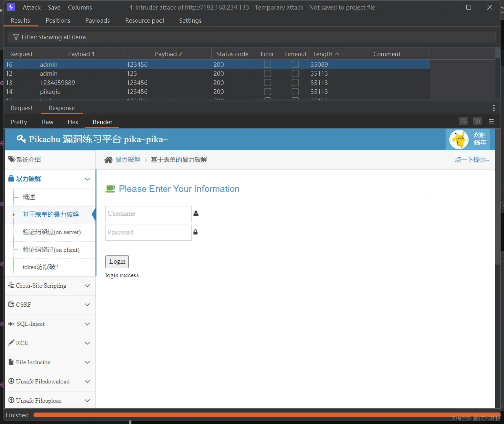
Task: Click the filter funnel icon
Action: click(x=16, y=37)
